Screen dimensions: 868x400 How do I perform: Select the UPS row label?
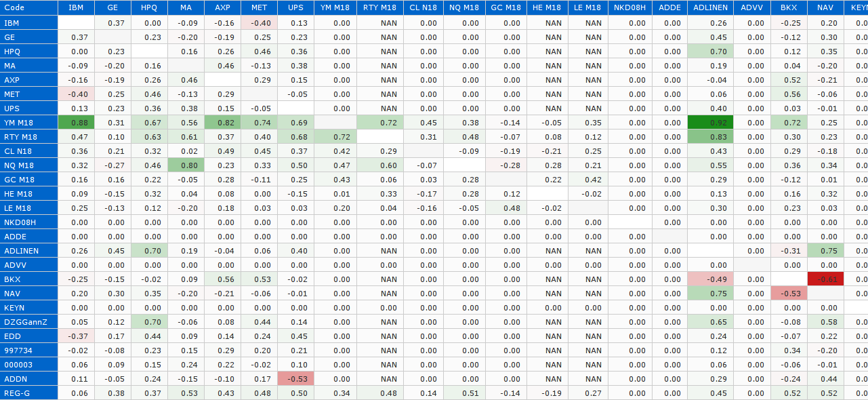[29, 108]
